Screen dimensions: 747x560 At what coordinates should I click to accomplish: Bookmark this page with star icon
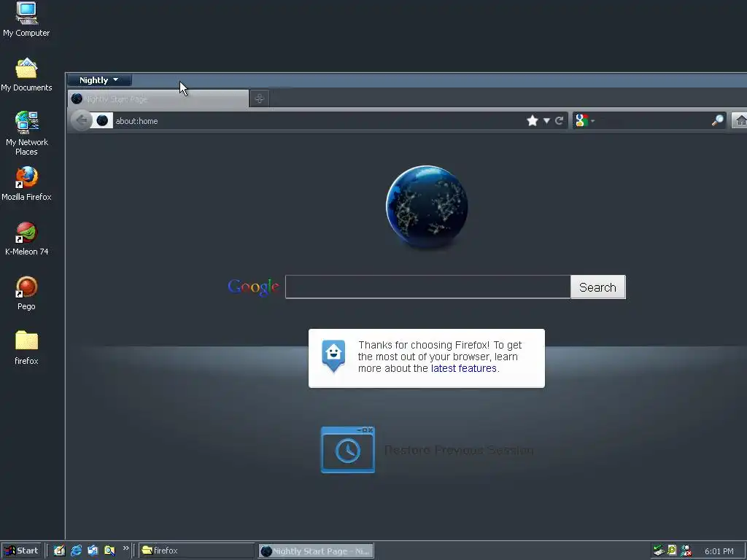tap(533, 120)
